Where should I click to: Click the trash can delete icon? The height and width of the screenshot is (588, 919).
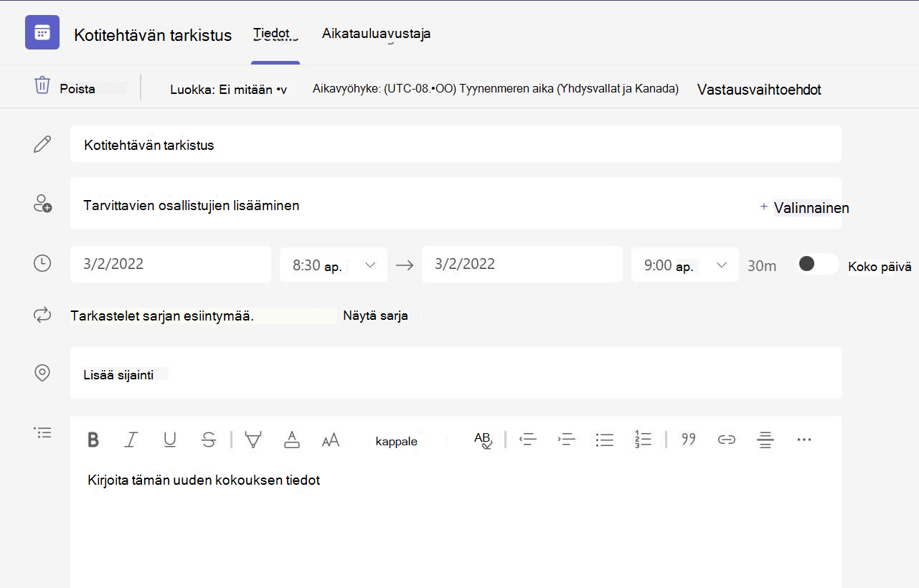(x=42, y=85)
